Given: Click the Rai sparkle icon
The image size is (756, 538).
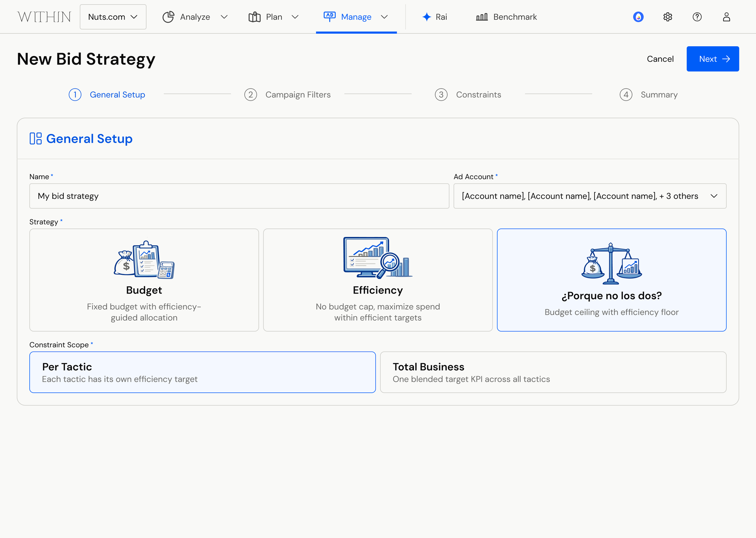Looking at the screenshot, I should coord(427,17).
